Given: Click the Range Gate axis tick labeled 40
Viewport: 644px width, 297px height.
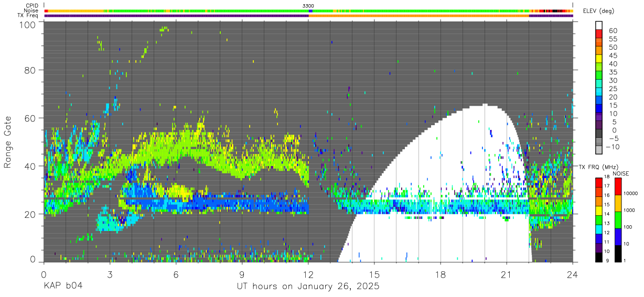Looking at the screenshot, I should tap(30, 166).
